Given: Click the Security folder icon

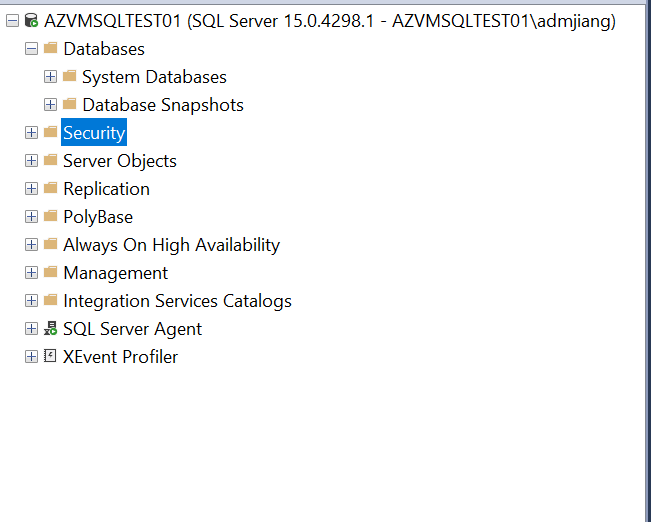Looking at the screenshot, I should pos(50,132).
